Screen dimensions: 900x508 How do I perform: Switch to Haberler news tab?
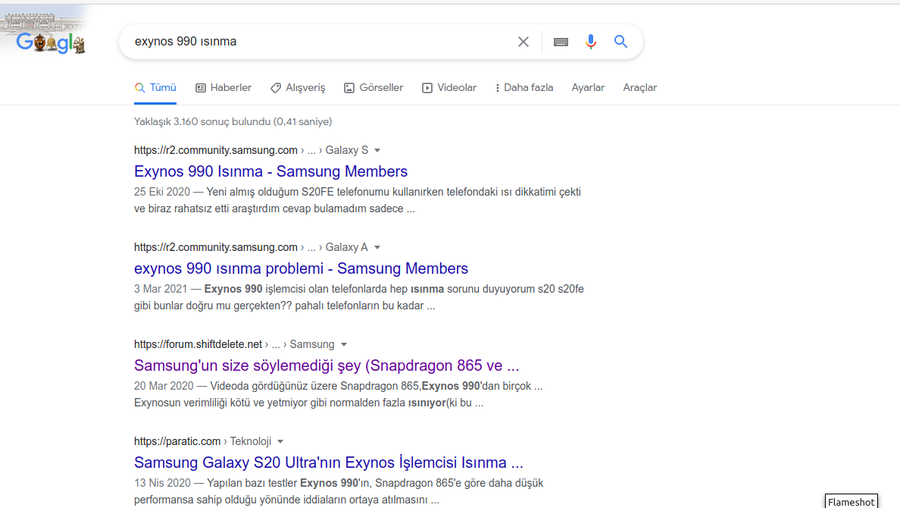pyautogui.click(x=223, y=88)
